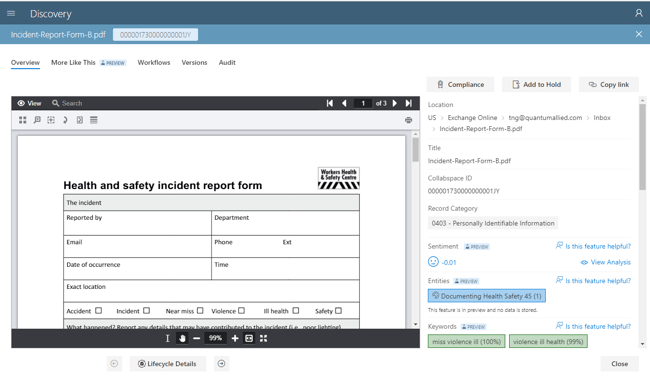650x381 pixels.
Task: Open the hamburger navigation menu
Action: [11, 14]
